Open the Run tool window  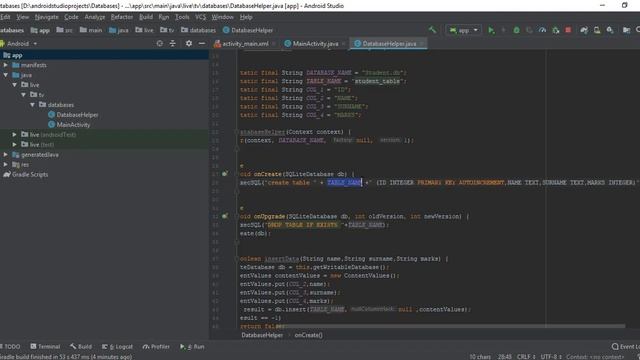point(192,347)
